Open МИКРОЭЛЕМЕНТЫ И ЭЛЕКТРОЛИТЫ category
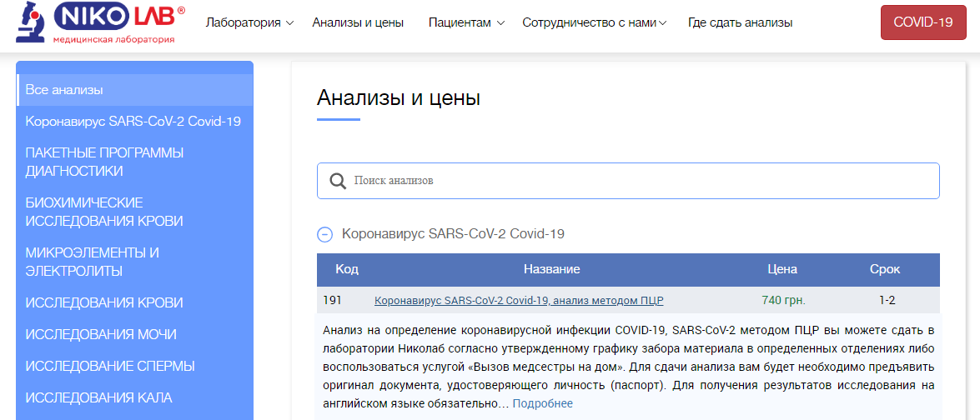Screen dimensions: 980x420 click(x=93, y=262)
